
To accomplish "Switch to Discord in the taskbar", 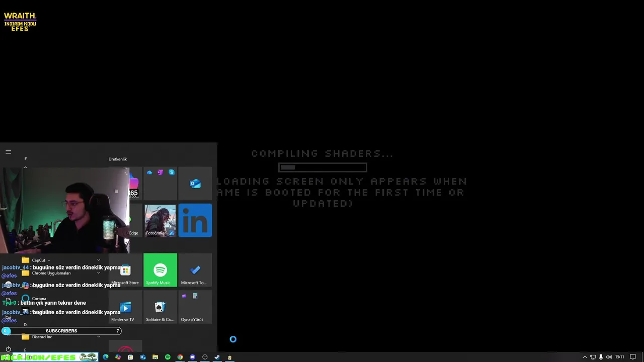I will coord(192,357).
